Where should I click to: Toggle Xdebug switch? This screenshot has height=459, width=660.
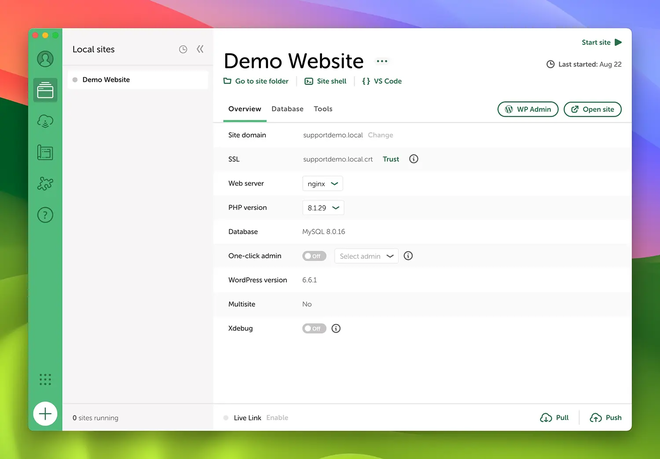[x=314, y=328]
